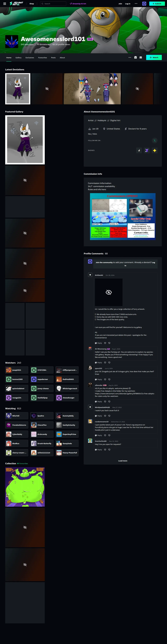167x644 pixels.
Task: Click the first badge icon in Badges
Action: tap(139, 150)
